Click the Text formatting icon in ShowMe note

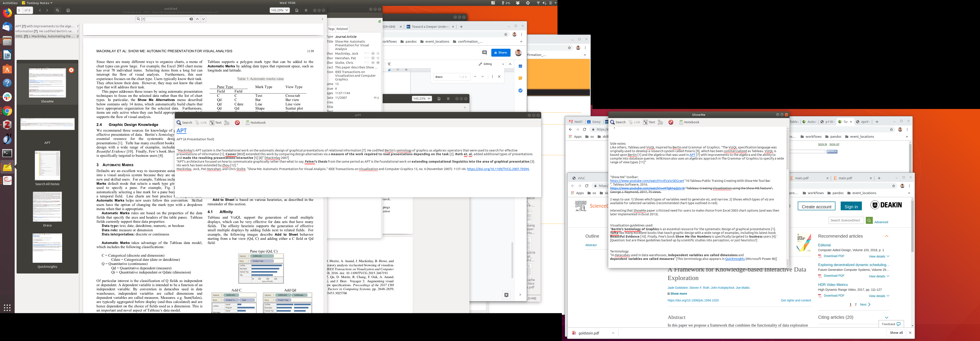[x=649, y=122]
